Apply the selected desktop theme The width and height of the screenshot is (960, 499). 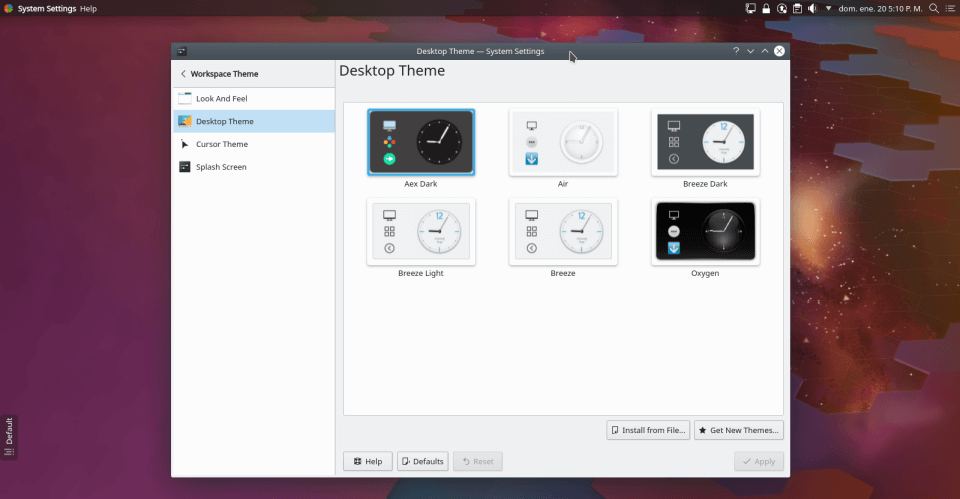point(759,462)
